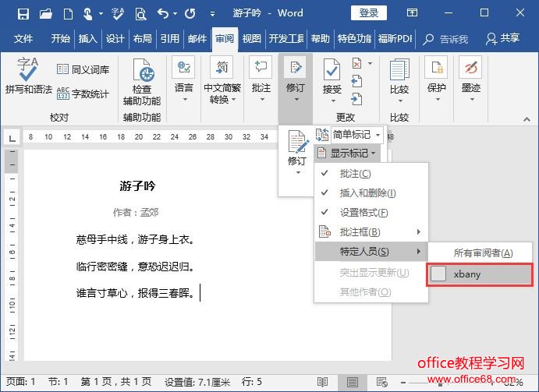Viewport: 539px width, 392px height.
Task: Switch to the 插入 tab
Action: [87, 38]
